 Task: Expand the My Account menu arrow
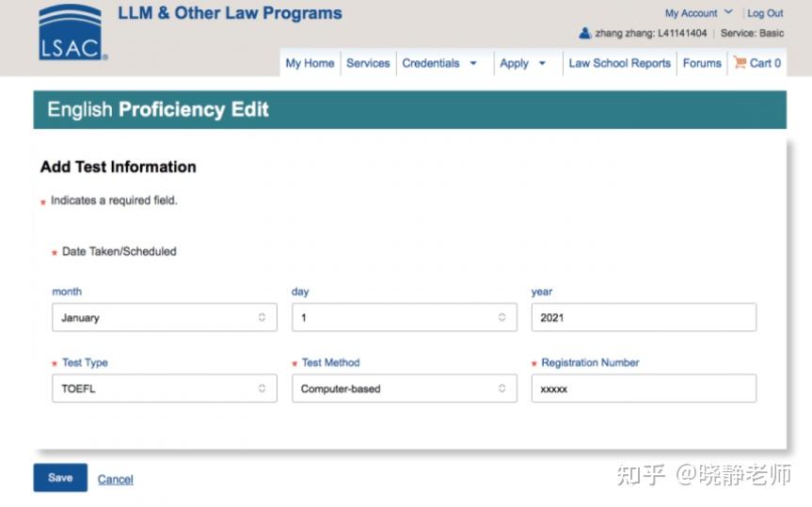[728, 12]
